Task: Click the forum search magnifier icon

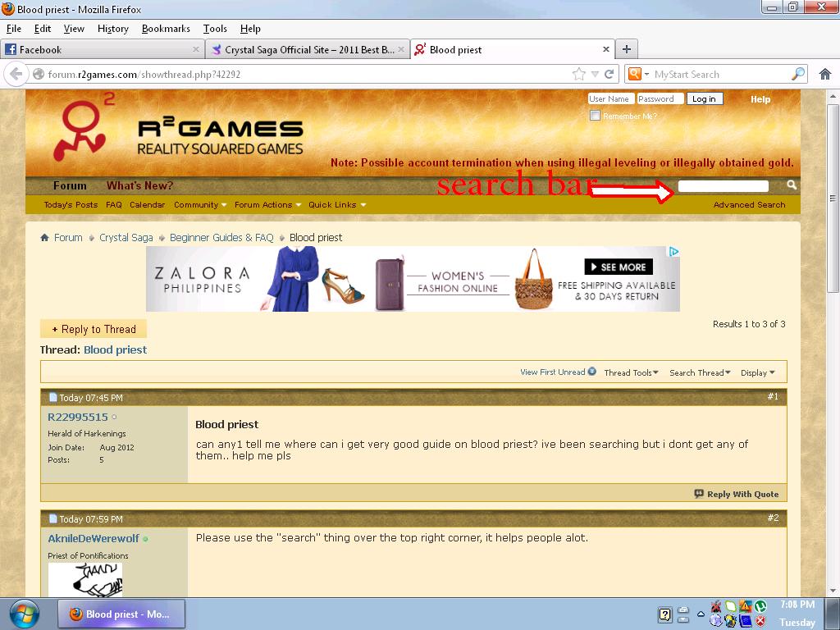Action: point(792,185)
